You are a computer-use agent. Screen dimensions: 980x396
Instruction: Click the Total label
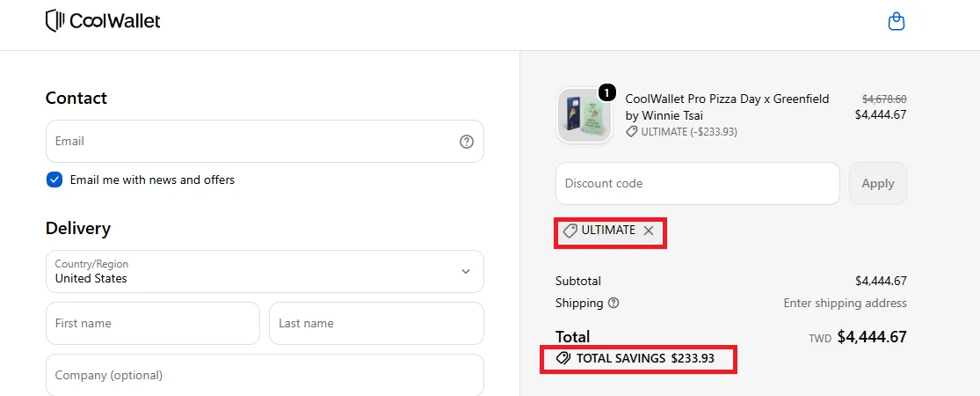pyautogui.click(x=572, y=337)
